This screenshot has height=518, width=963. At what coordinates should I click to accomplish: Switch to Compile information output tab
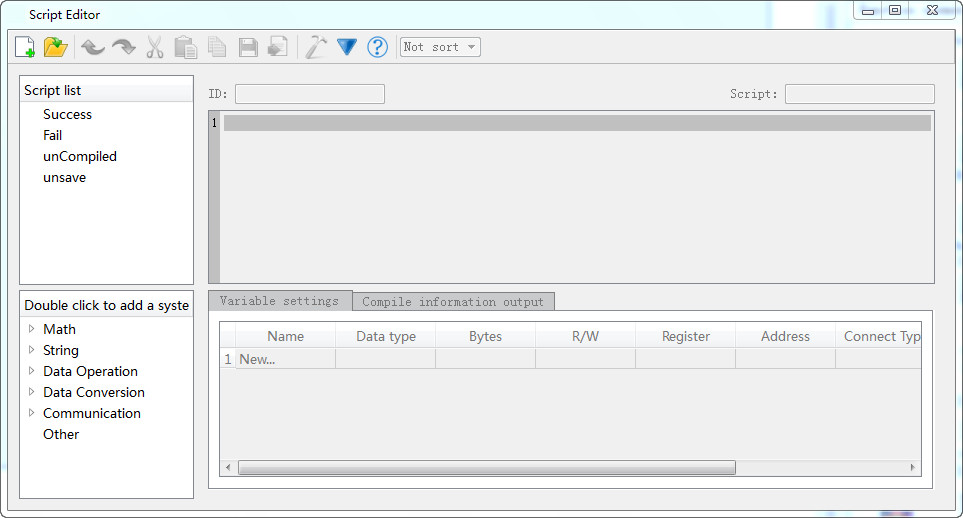(453, 302)
